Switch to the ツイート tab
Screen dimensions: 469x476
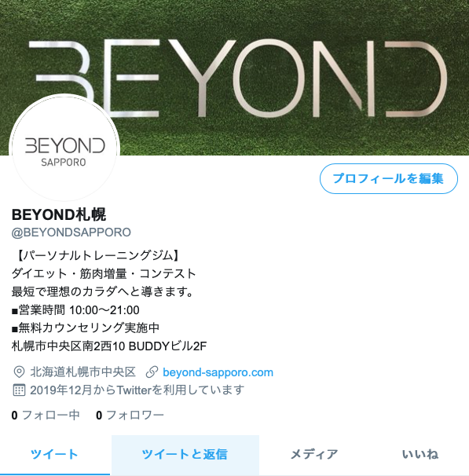(x=55, y=455)
